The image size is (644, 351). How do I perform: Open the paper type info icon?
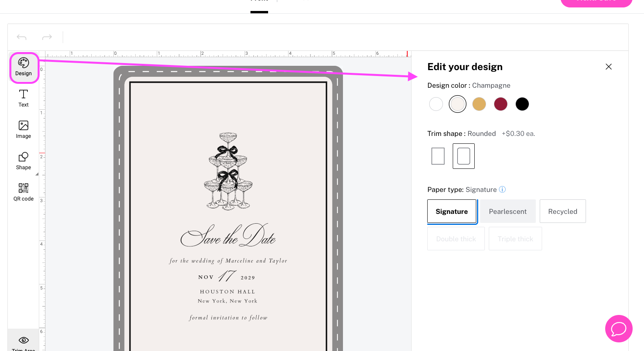[502, 190]
